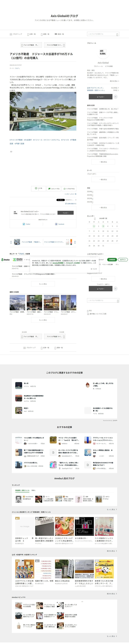Open 一覧を見る under 最新の記事
The image size is (129, 644).
point(103,162)
